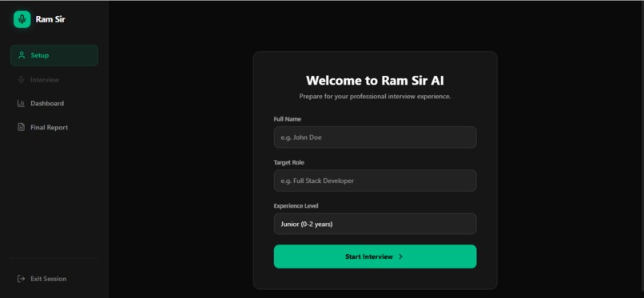Viewport: 644px width, 298px height.
Task: Focus the Target Role input field
Action: 375,181
